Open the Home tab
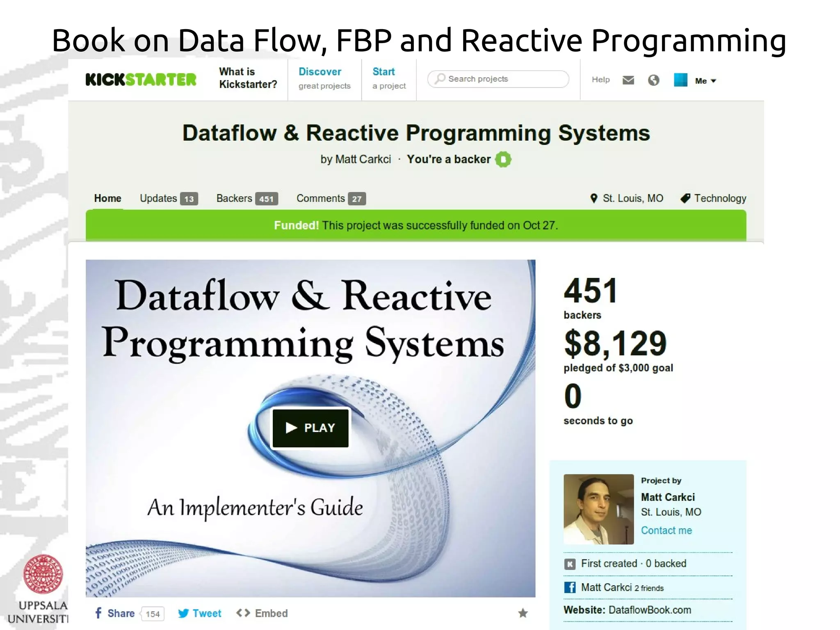 point(107,198)
